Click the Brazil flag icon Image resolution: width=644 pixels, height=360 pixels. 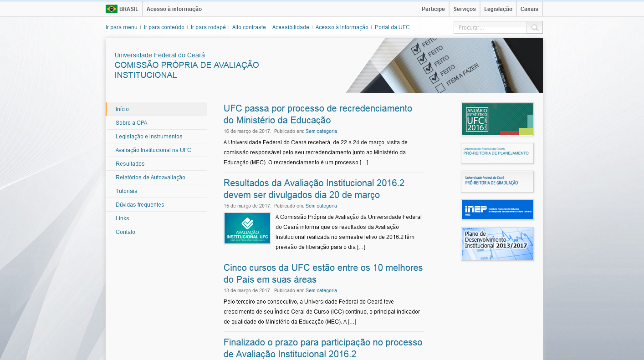112,9
